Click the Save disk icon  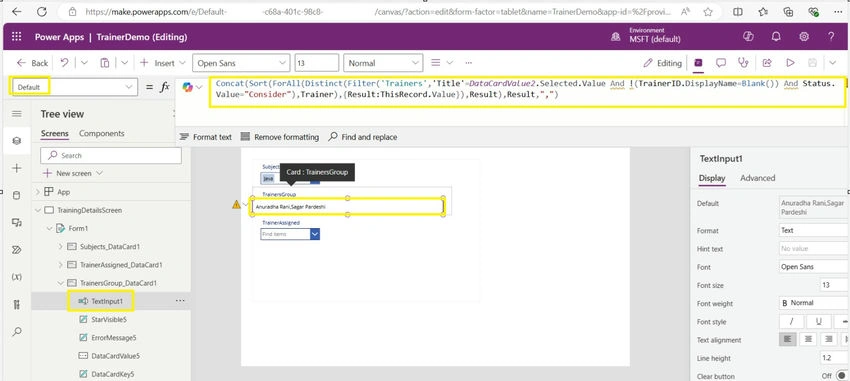tap(813, 63)
